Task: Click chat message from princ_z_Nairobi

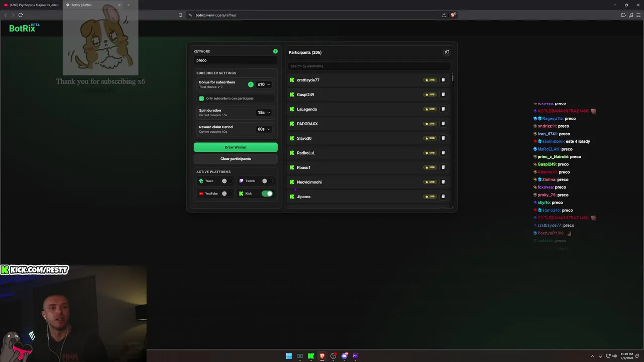Action: [557, 157]
